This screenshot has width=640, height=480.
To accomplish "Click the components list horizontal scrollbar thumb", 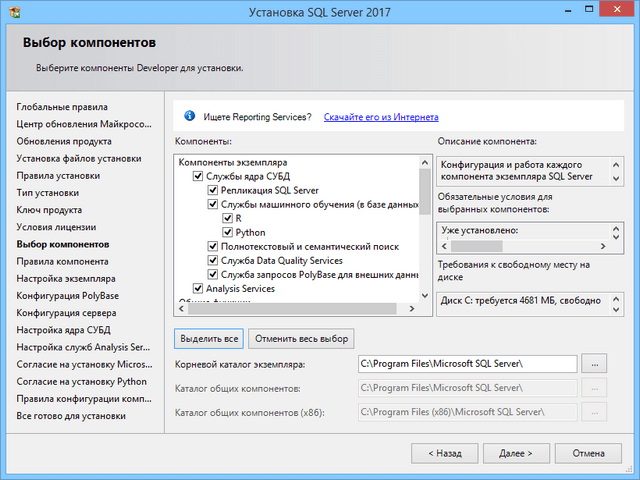I will click(292, 309).
